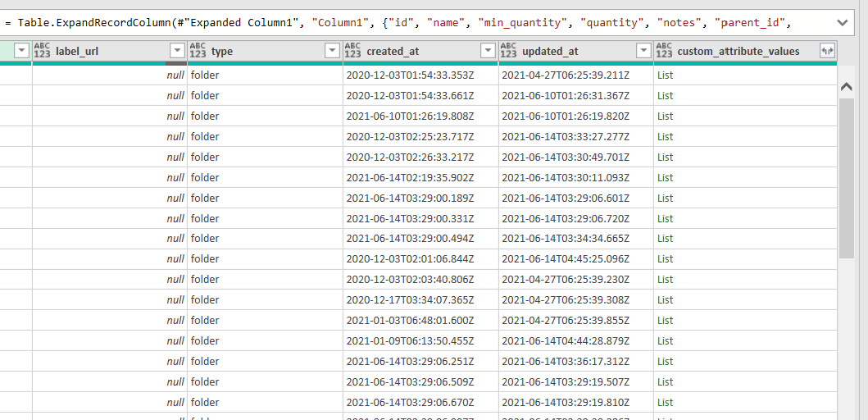Screen dimensions: 868x420
Task: Select the custom_attribute_values column header
Action: [738, 52]
